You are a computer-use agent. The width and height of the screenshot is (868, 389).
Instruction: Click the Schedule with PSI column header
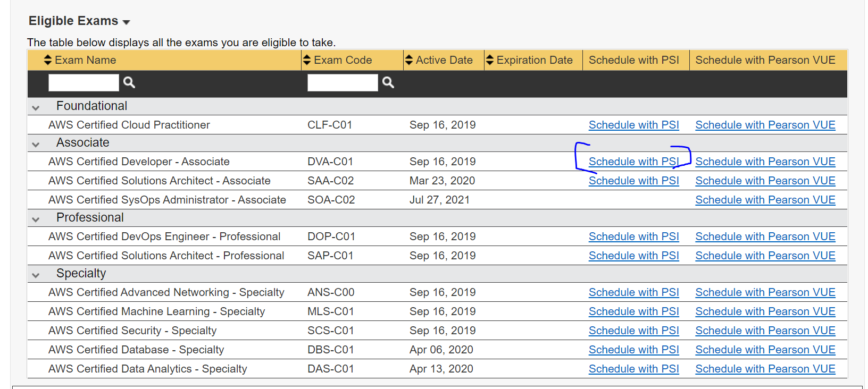(x=633, y=60)
